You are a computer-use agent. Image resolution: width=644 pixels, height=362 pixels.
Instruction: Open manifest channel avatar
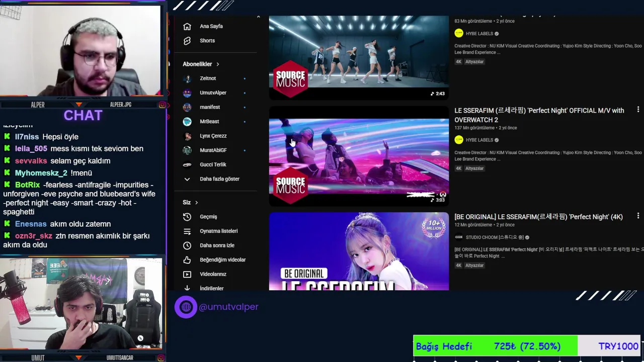pyautogui.click(x=187, y=107)
